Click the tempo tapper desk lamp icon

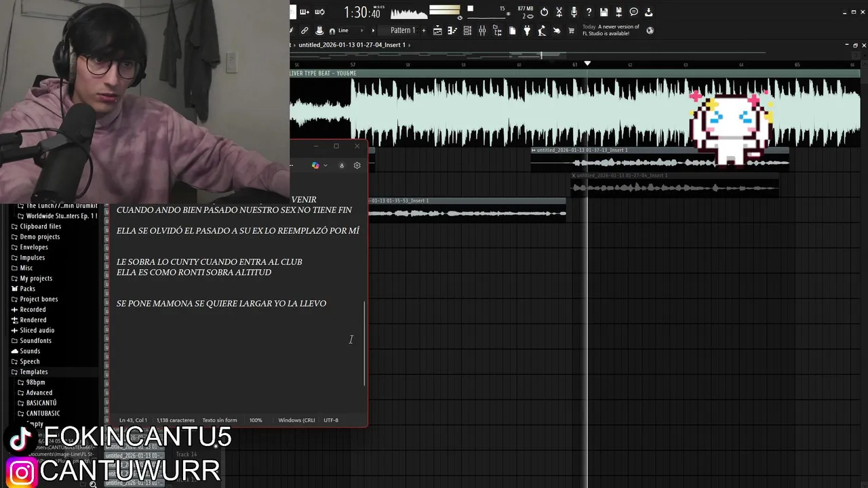[542, 30]
